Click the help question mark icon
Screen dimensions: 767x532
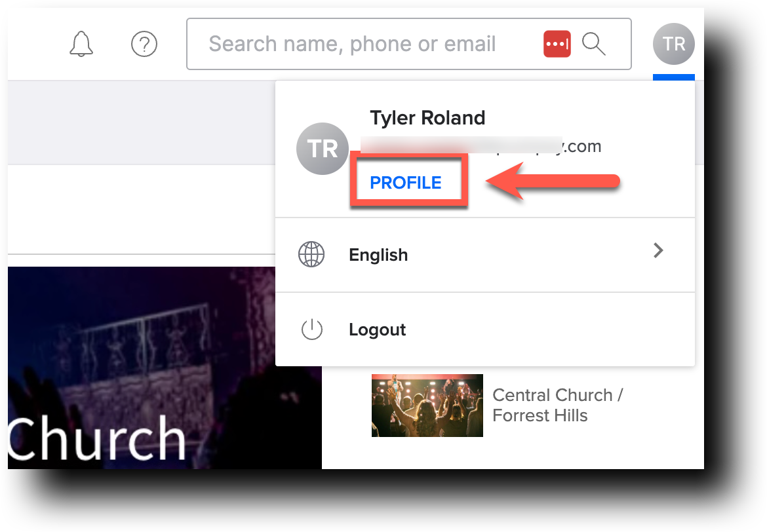(144, 44)
